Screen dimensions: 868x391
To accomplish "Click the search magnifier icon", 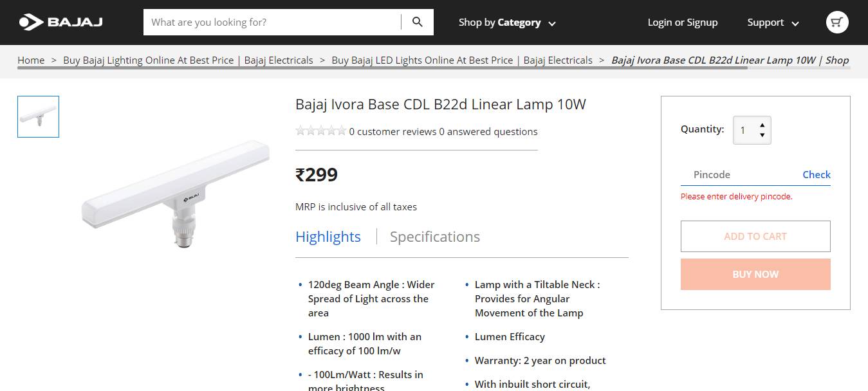I will (x=418, y=23).
